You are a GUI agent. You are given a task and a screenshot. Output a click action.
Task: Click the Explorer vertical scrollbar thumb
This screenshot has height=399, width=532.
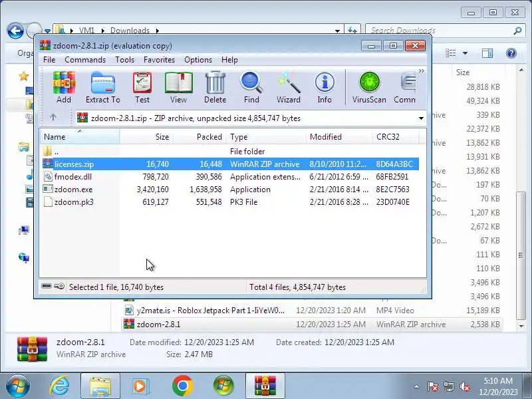tap(521, 255)
